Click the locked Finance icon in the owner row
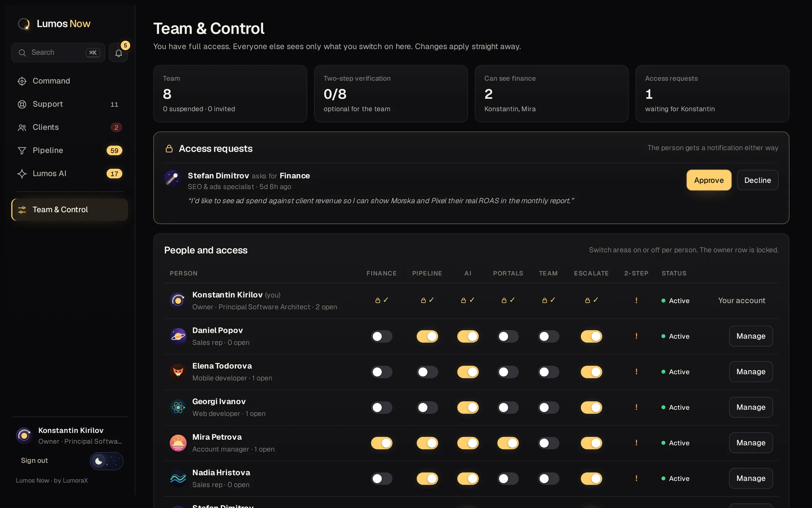The width and height of the screenshot is (812, 508). point(378,300)
